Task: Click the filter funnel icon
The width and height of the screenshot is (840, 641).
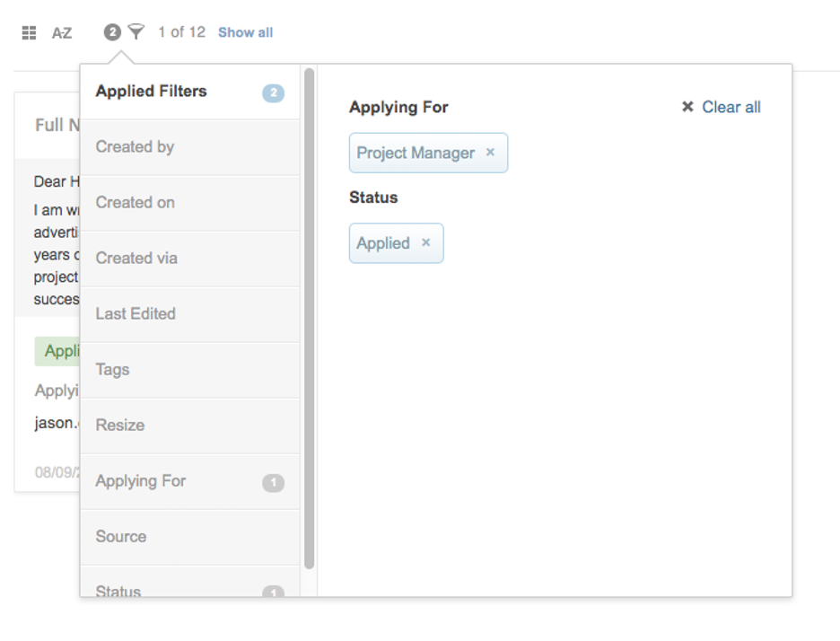Action: pyautogui.click(x=135, y=31)
